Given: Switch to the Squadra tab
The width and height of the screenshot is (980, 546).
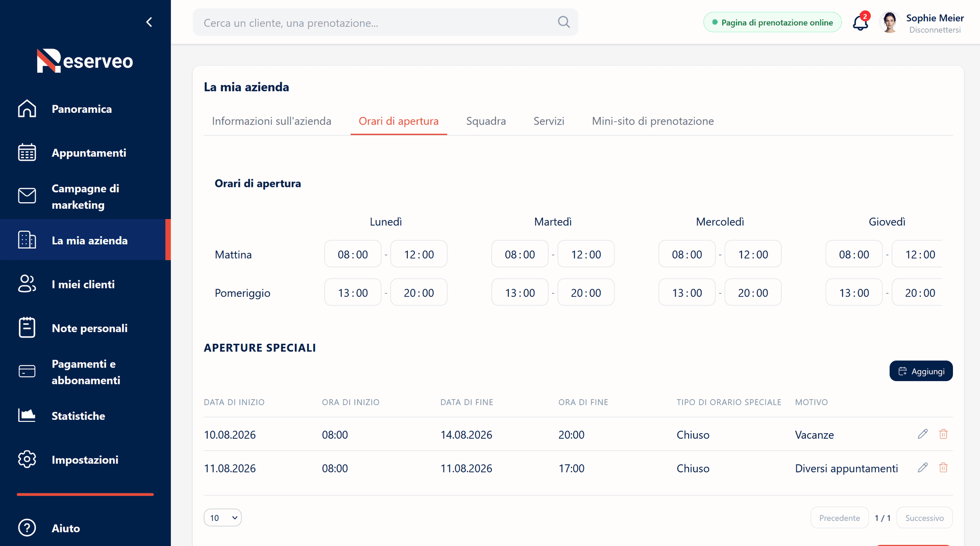Looking at the screenshot, I should point(486,121).
